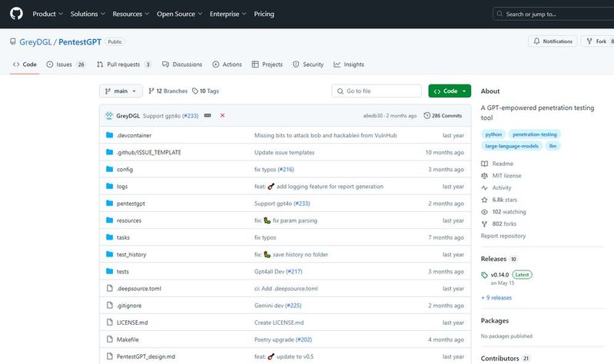This screenshot has height=364, width=614.
Task: Open the #216 pull request link
Action: tap(286, 169)
